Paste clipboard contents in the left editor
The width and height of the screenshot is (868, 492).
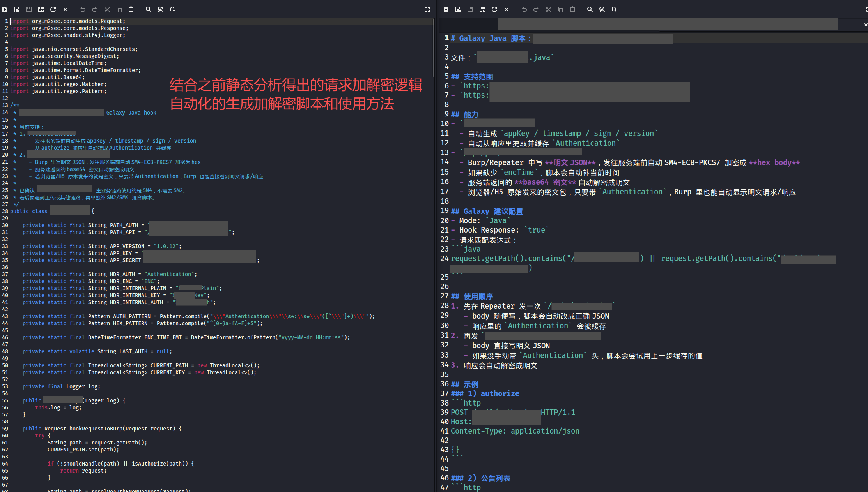coord(131,9)
